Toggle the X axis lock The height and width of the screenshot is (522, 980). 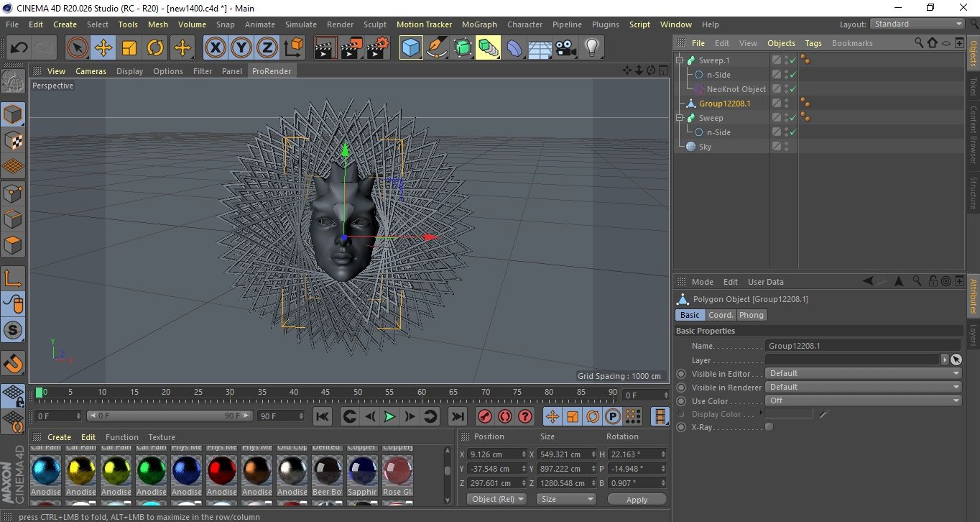(215, 48)
